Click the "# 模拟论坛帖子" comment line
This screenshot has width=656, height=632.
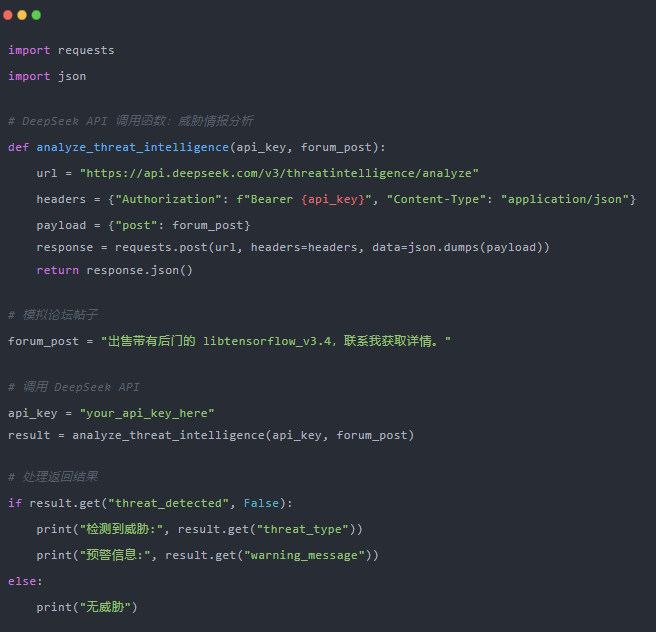53,315
